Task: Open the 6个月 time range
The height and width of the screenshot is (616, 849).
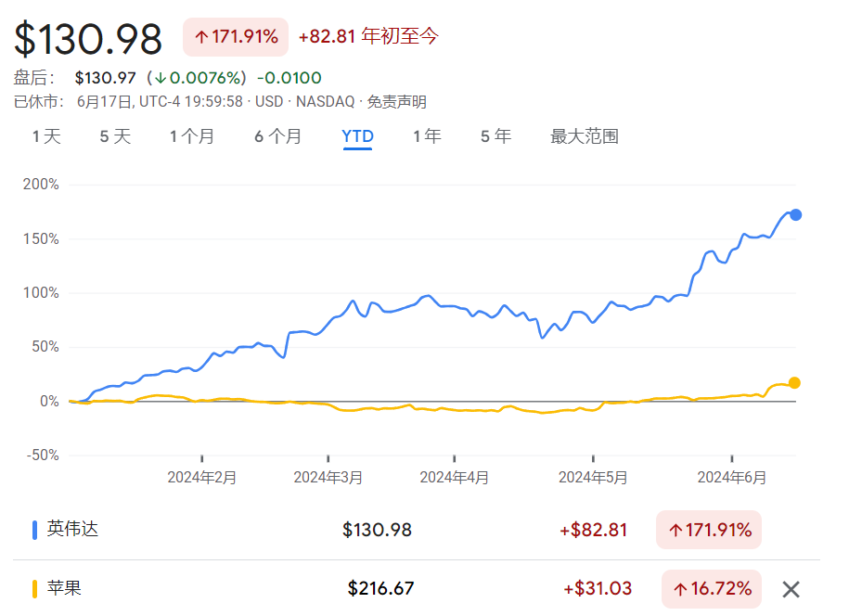Action: [x=277, y=136]
